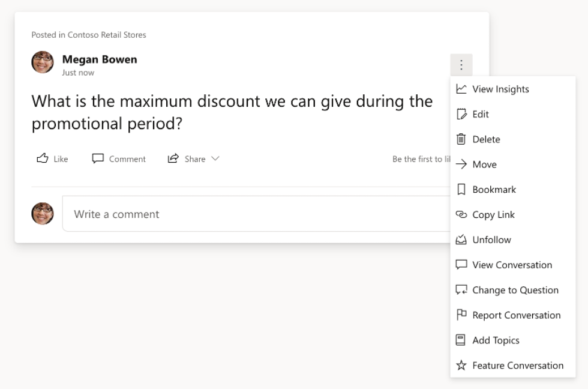Click the Copy Link chain icon
The width and height of the screenshot is (588, 389).
point(460,214)
